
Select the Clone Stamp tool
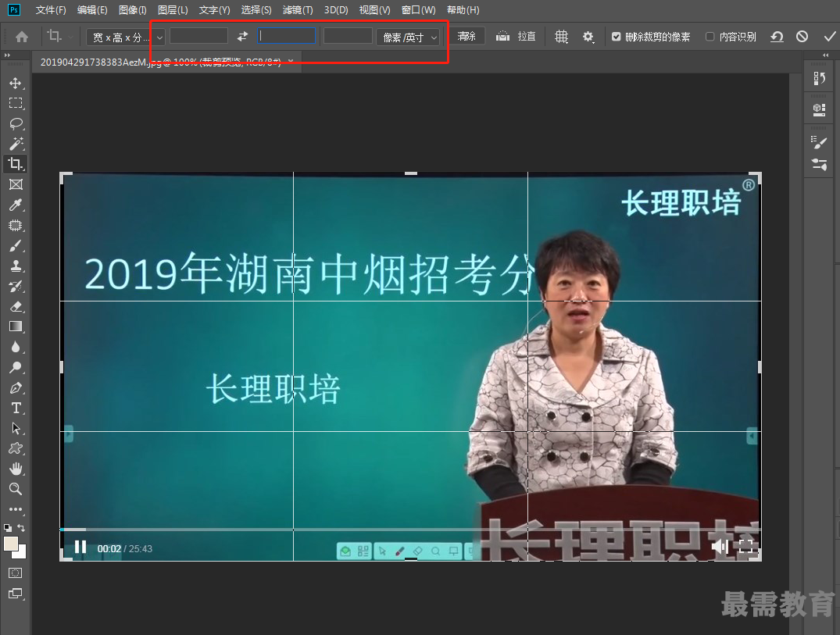16,266
